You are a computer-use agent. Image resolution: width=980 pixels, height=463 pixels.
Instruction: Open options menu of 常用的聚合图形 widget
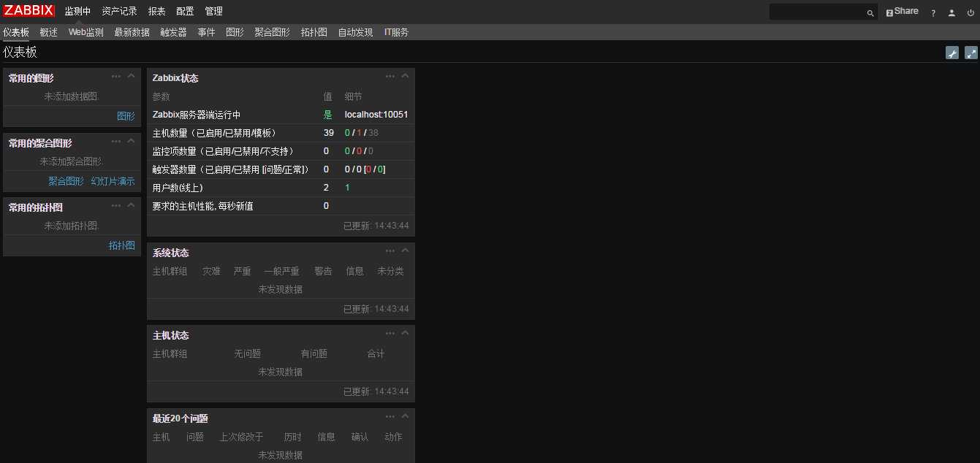coord(116,140)
